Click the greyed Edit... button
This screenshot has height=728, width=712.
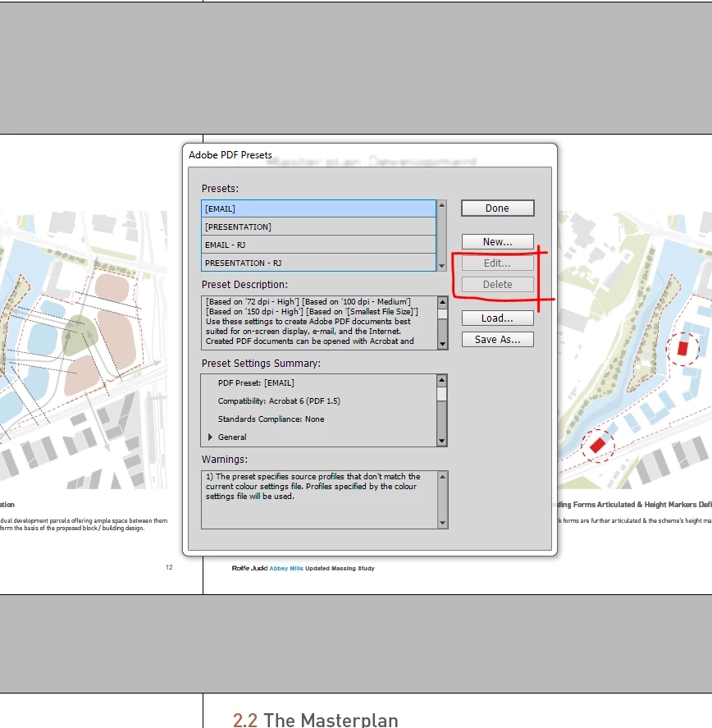point(498,263)
